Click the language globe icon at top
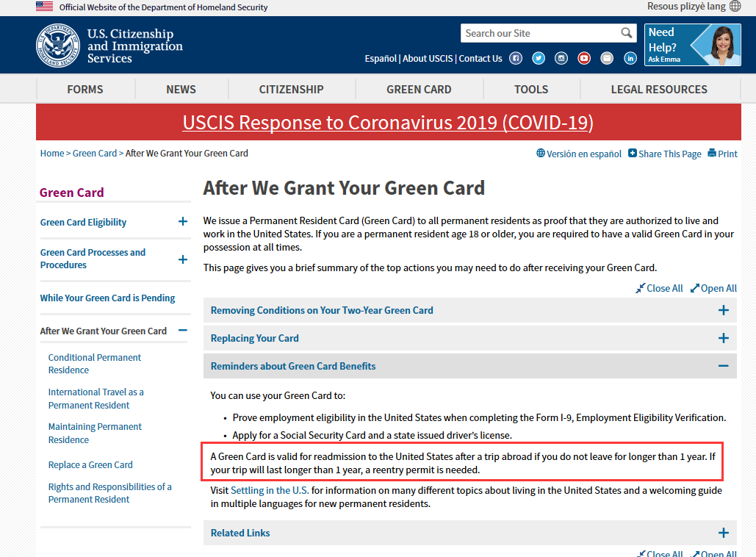The width and height of the screenshot is (756, 557). tap(735, 7)
